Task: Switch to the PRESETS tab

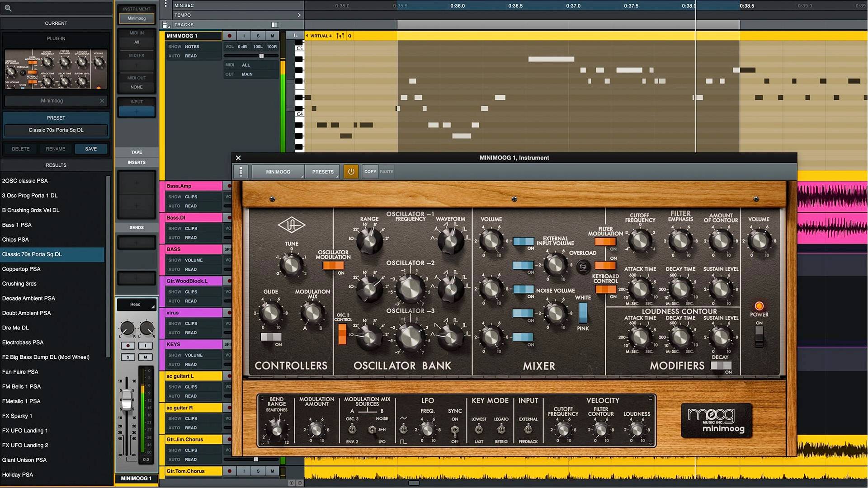Action: (x=322, y=172)
